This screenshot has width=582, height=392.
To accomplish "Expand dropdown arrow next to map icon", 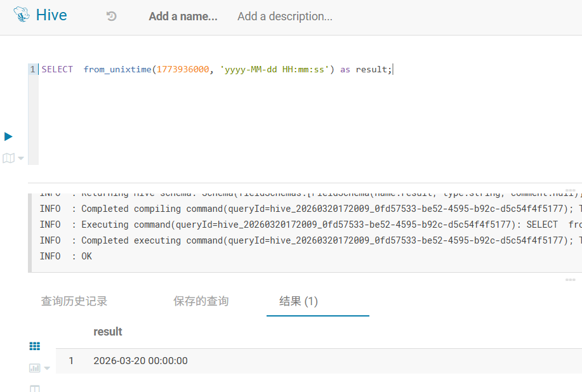I will click(x=21, y=159).
